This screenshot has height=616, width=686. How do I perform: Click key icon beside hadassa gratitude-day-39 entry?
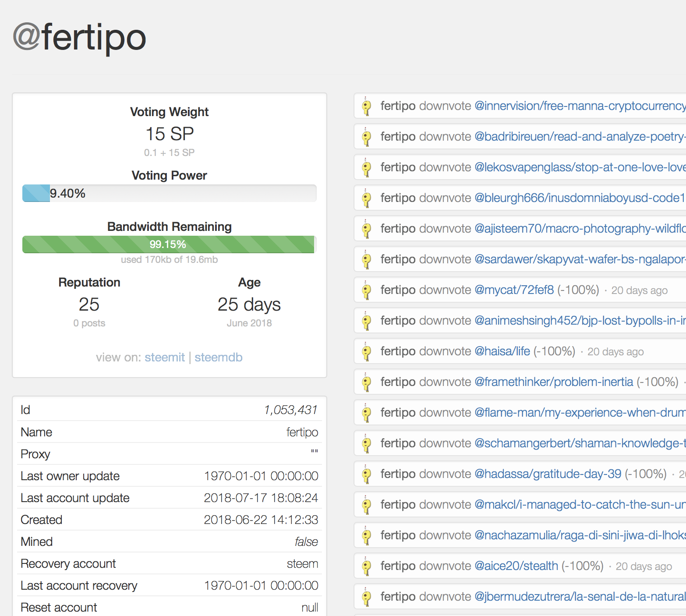click(367, 474)
